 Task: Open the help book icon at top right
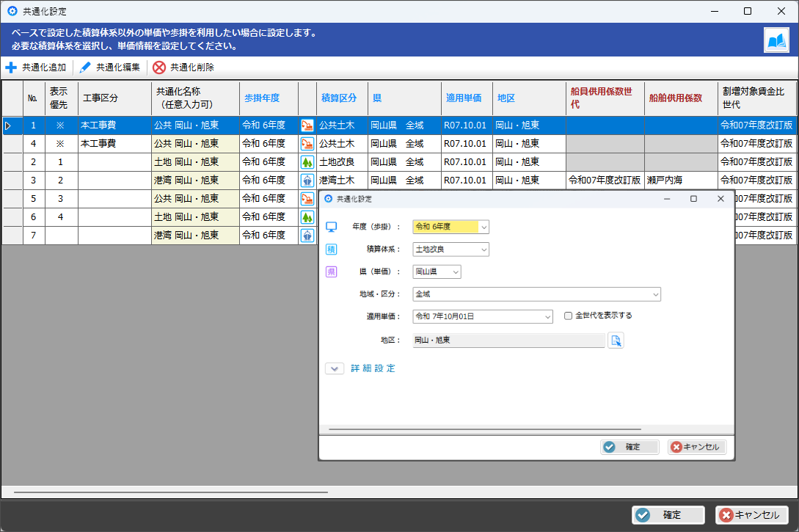click(776, 41)
